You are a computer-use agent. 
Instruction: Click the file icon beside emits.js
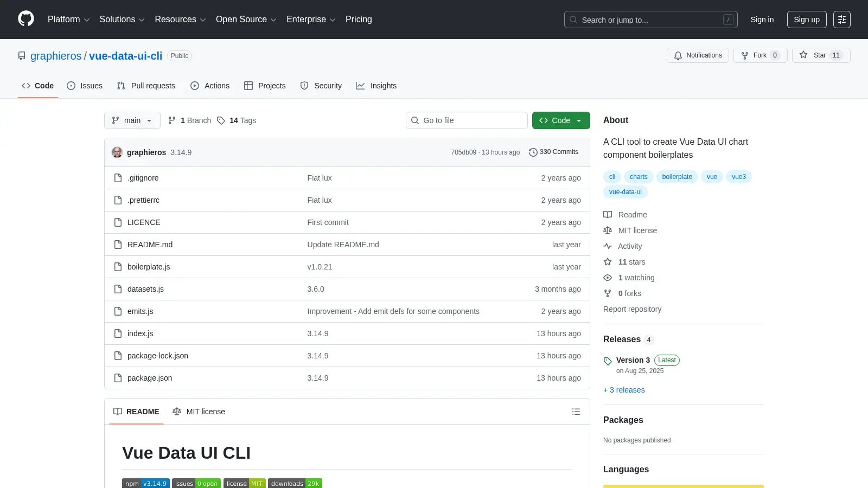click(x=118, y=311)
